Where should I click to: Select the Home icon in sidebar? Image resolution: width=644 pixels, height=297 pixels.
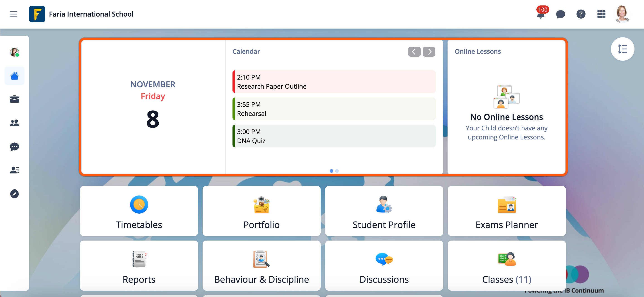15,76
